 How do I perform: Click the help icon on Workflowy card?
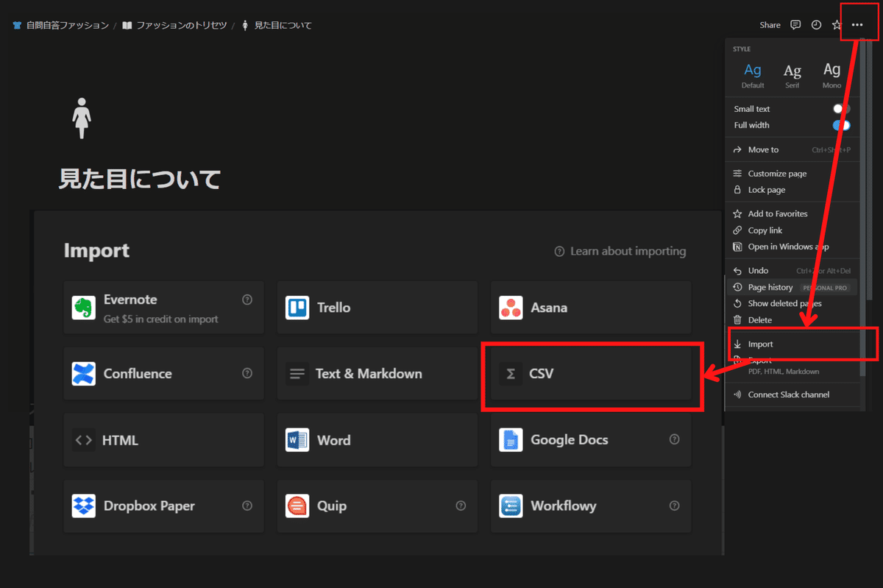coord(674,506)
